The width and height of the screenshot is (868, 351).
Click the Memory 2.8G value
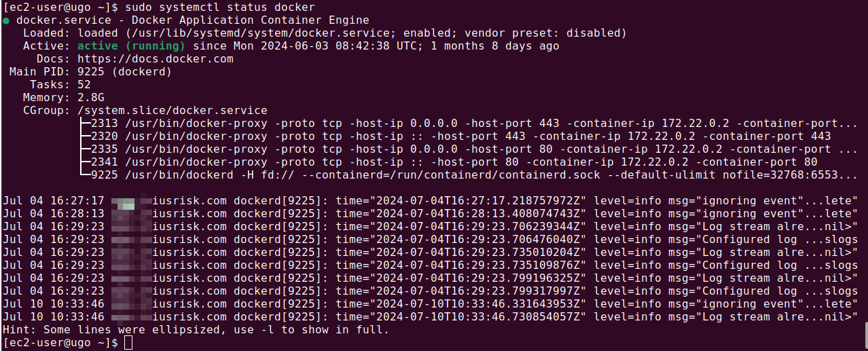[91, 98]
